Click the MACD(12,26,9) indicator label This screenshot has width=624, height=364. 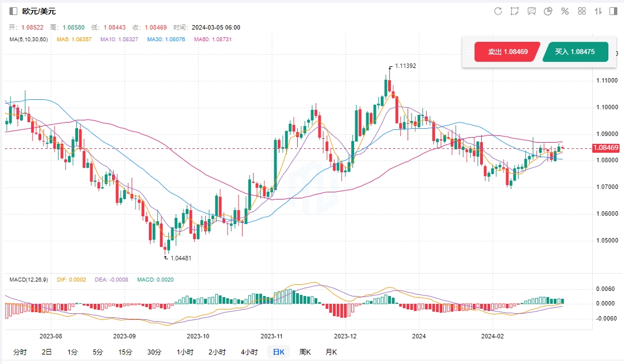(x=30, y=278)
